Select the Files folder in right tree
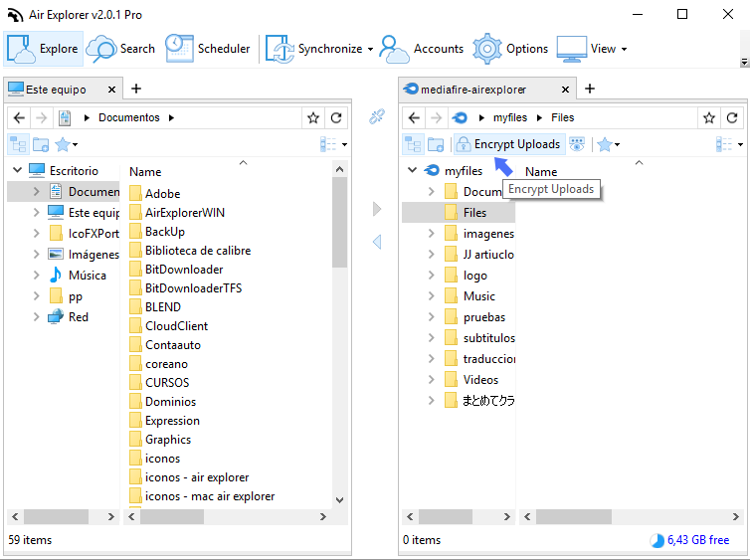 click(x=474, y=212)
